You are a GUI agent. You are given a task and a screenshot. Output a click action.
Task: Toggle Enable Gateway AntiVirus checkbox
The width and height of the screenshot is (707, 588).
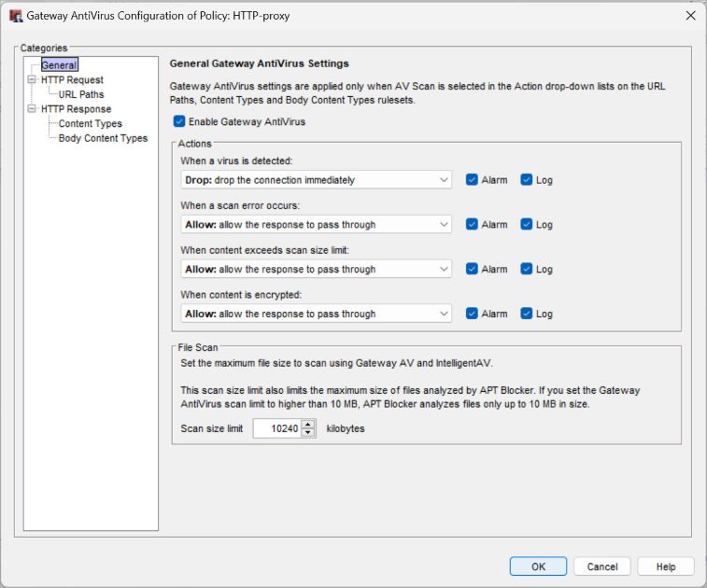[179, 121]
